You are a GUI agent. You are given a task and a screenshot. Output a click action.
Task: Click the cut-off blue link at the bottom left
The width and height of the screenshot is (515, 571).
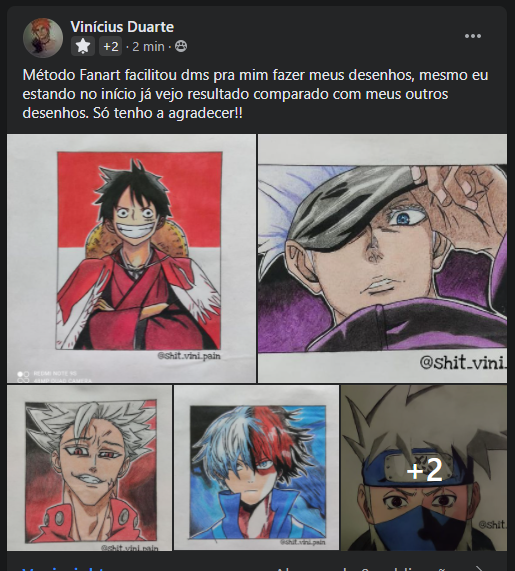coord(64,569)
